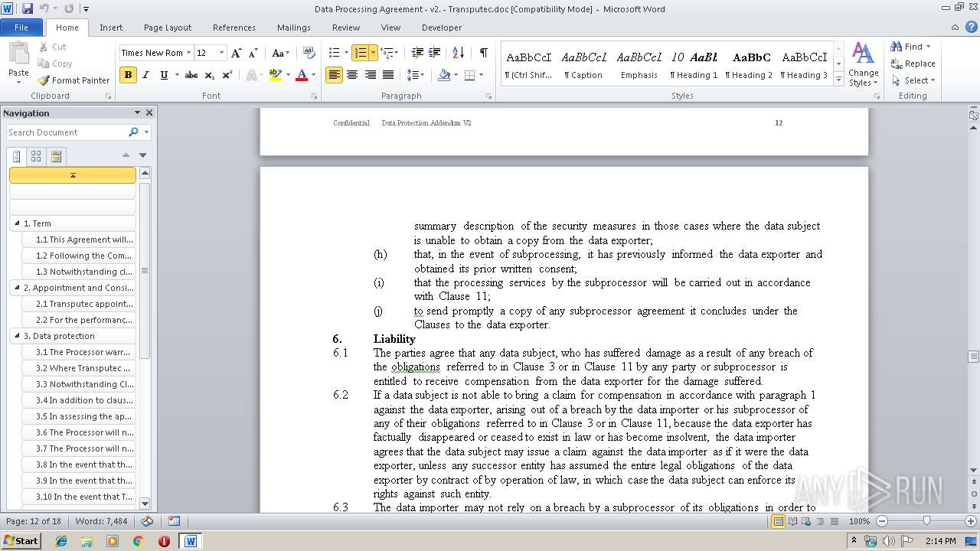Switch to the Page Layout tab

[x=168, y=28]
